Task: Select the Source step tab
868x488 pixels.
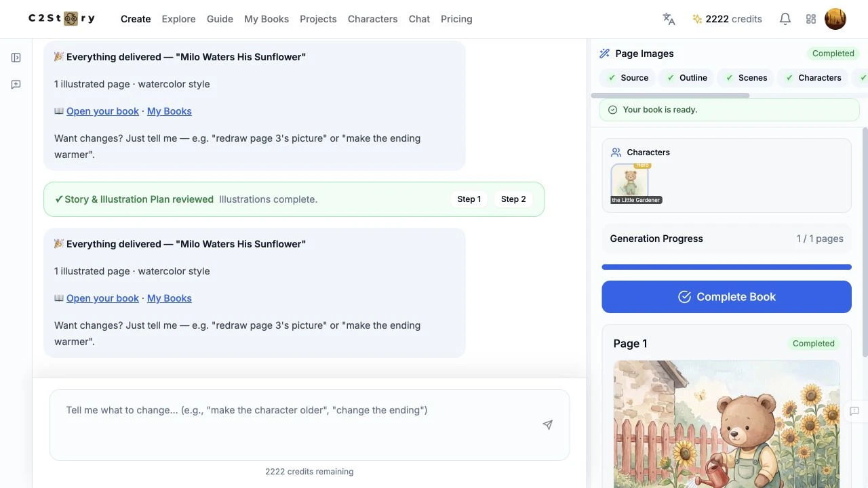Action: pos(628,78)
